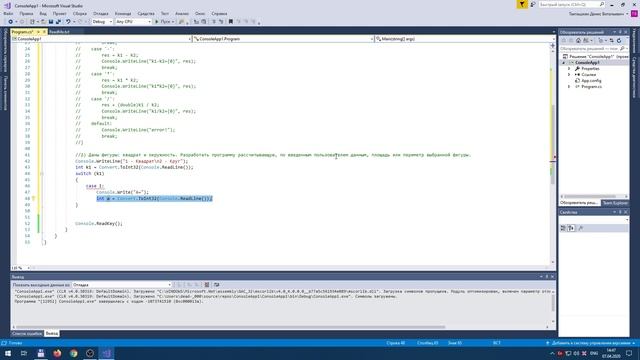Click the pink user account avatar
This screenshot has width=640, height=360.
tap(634, 13)
